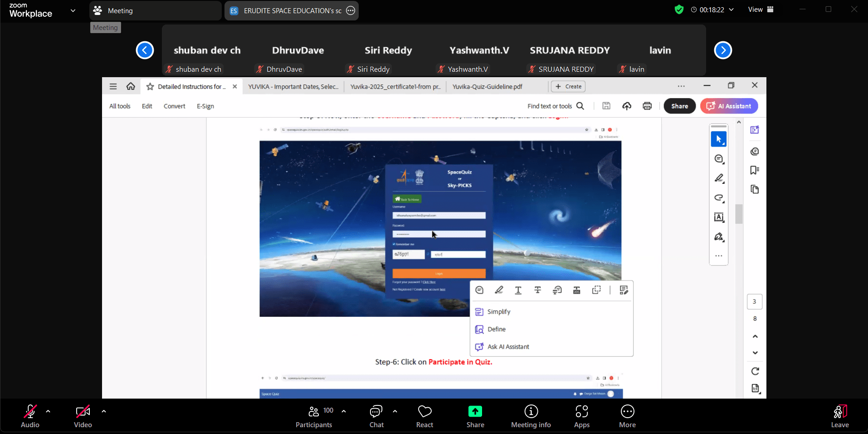868x434 pixels.
Task: Click the green encryption shield icon
Action: click(679, 10)
